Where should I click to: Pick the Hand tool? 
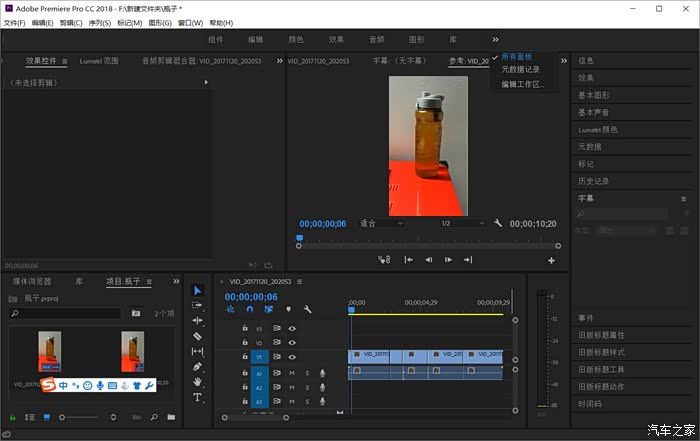click(197, 381)
